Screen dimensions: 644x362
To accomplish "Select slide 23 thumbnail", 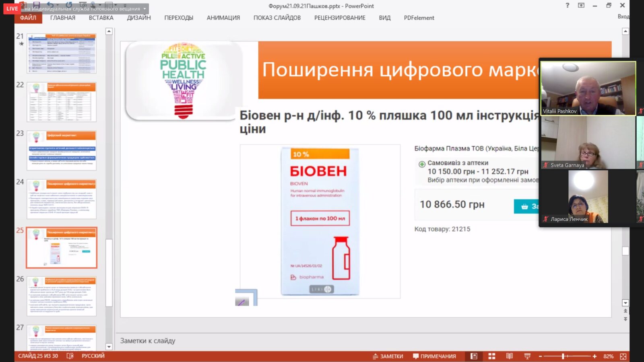I will point(62,150).
